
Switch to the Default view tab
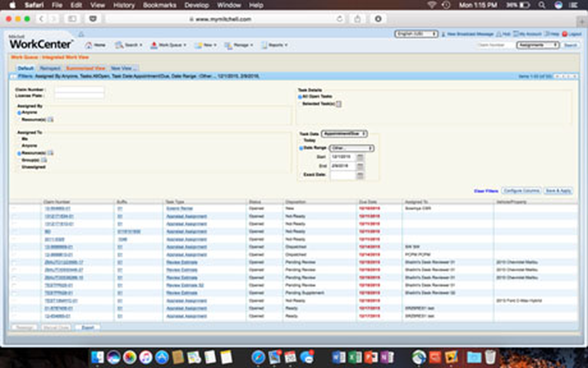[25, 68]
